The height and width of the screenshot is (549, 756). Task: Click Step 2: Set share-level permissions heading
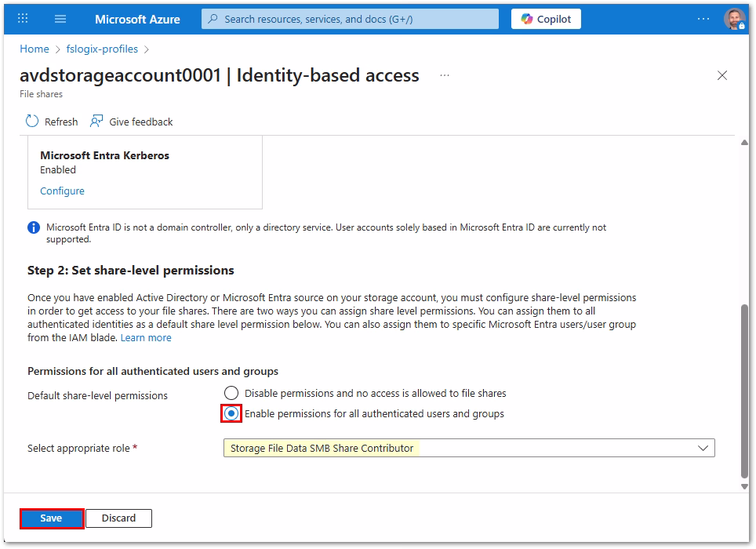(131, 271)
